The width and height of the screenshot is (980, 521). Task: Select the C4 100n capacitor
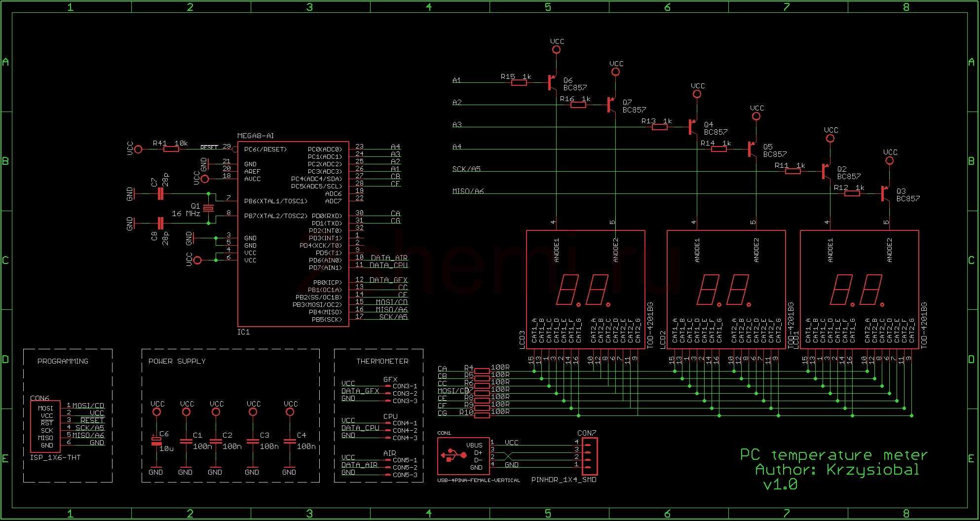coord(289,442)
